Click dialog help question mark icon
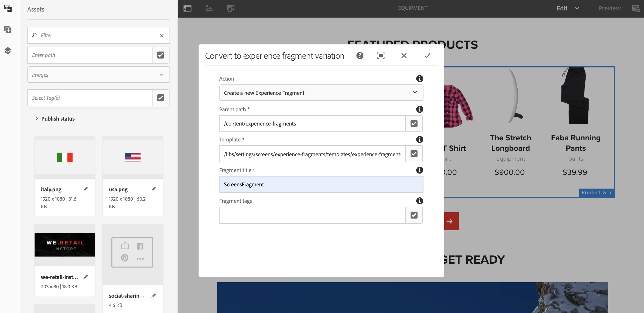 click(360, 56)
